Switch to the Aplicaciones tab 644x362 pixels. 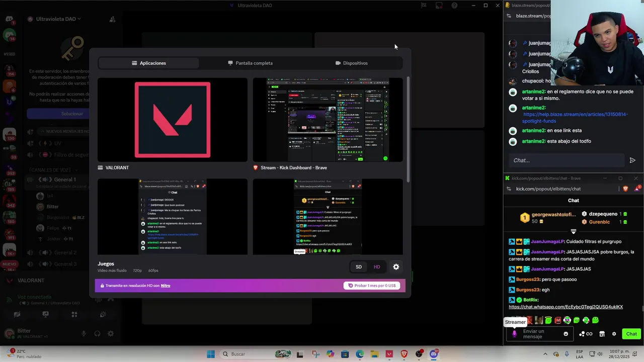tap(148, 63)
